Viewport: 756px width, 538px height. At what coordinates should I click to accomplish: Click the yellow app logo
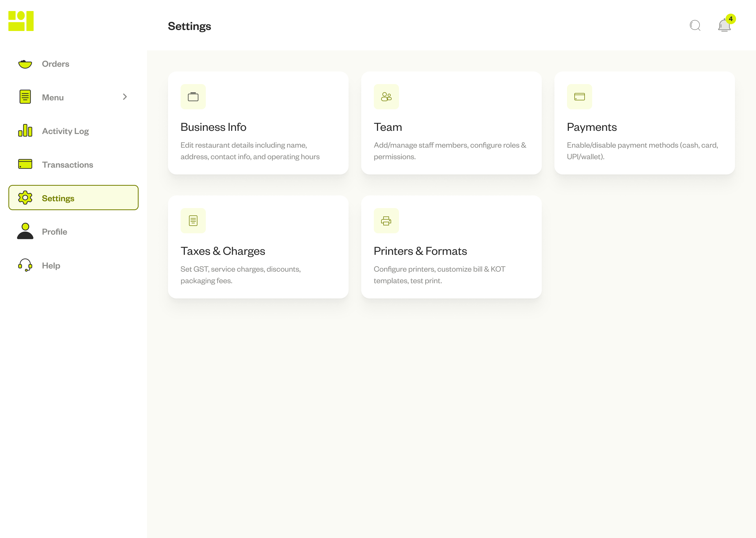[21, 21]
